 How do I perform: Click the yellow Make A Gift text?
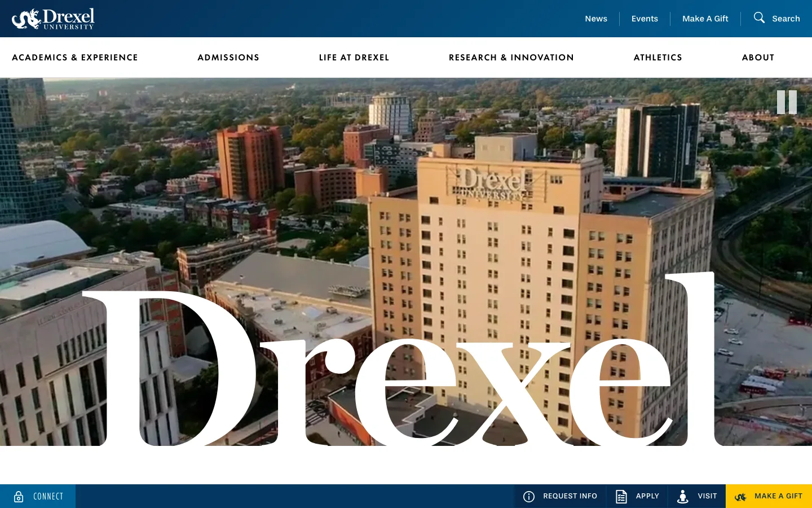click(x=778, y=496)
